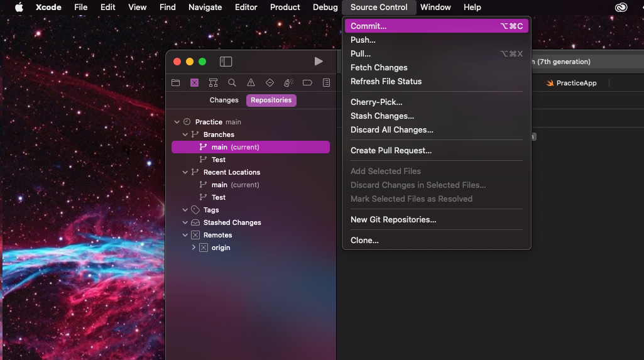The image size is (644, 360).
Task: Open the Report navigator icon
Action: coord(326,82)
